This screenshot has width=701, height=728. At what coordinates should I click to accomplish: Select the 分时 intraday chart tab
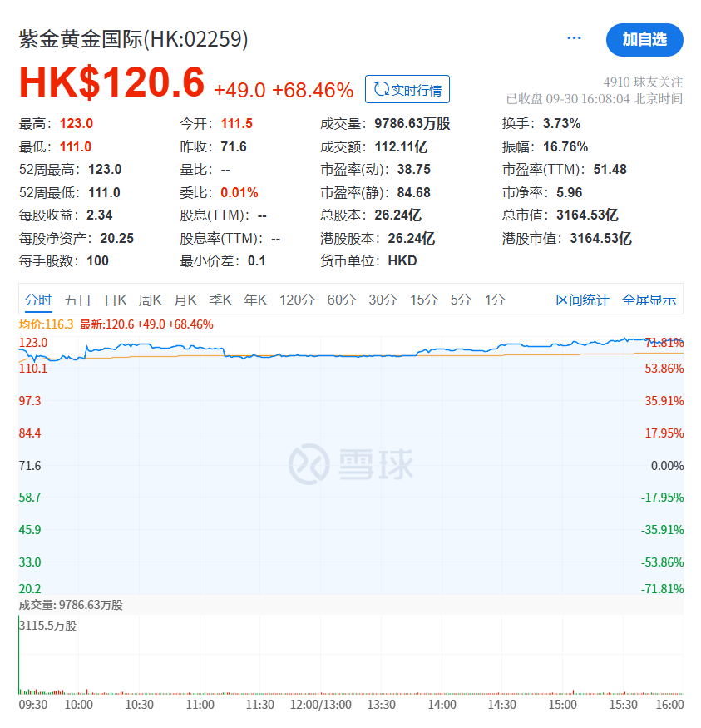click(38, 300)
